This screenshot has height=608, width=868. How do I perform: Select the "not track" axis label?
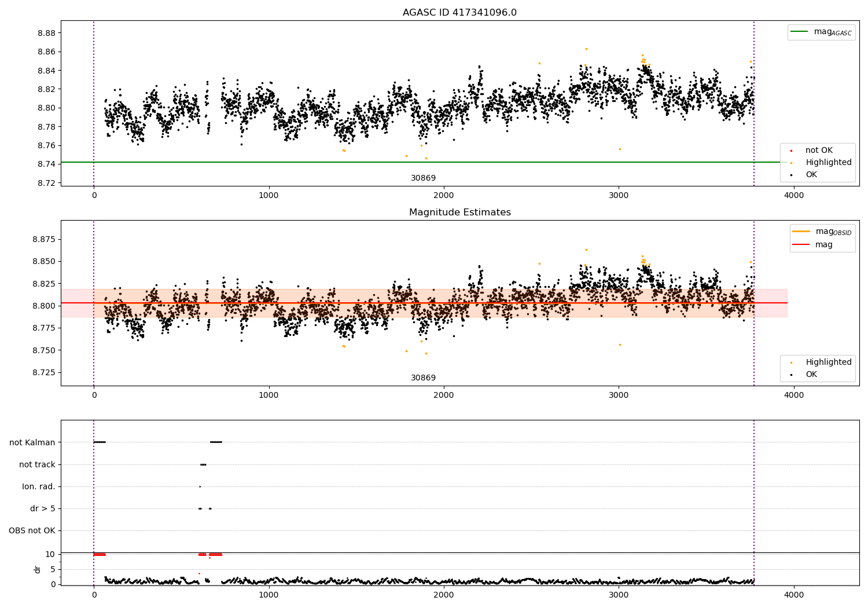tap(37, 465)
